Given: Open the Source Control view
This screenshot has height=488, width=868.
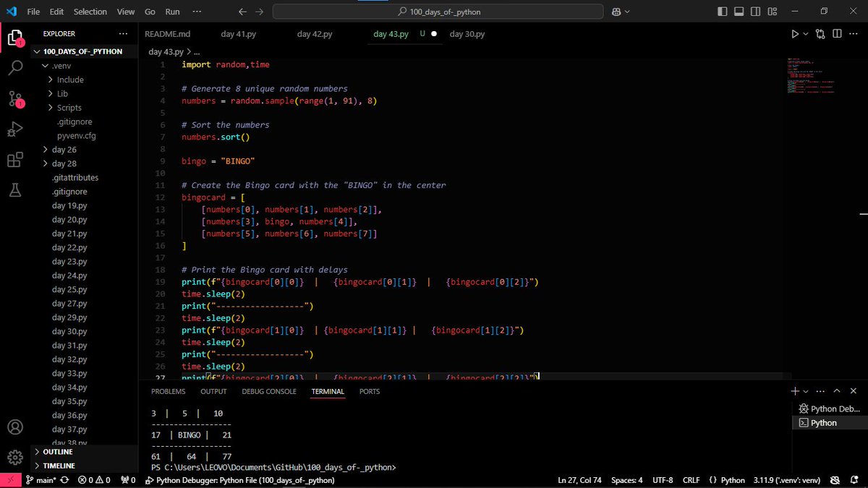Looking at the screenshot, I should coord(15,99).
